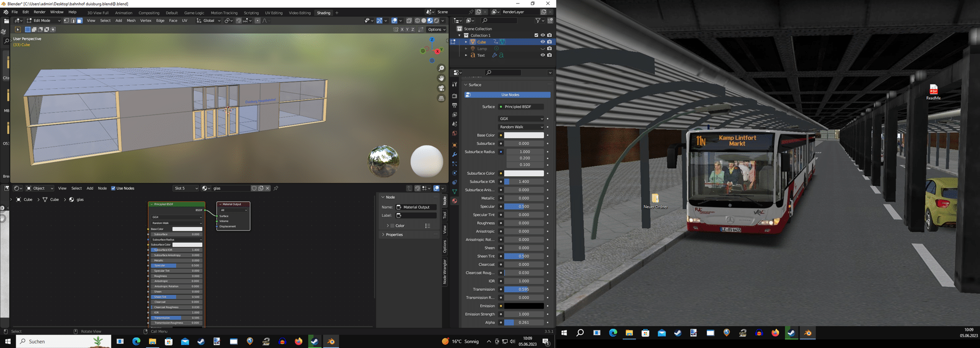Toggle the orthographic grid view icon
The width and height of the screenshot is (980, 348).
coord(442,98)
